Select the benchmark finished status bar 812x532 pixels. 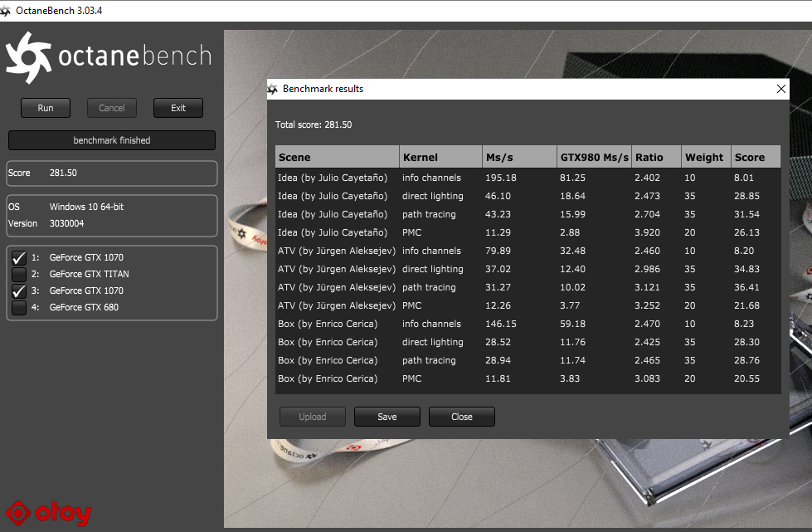112,140
